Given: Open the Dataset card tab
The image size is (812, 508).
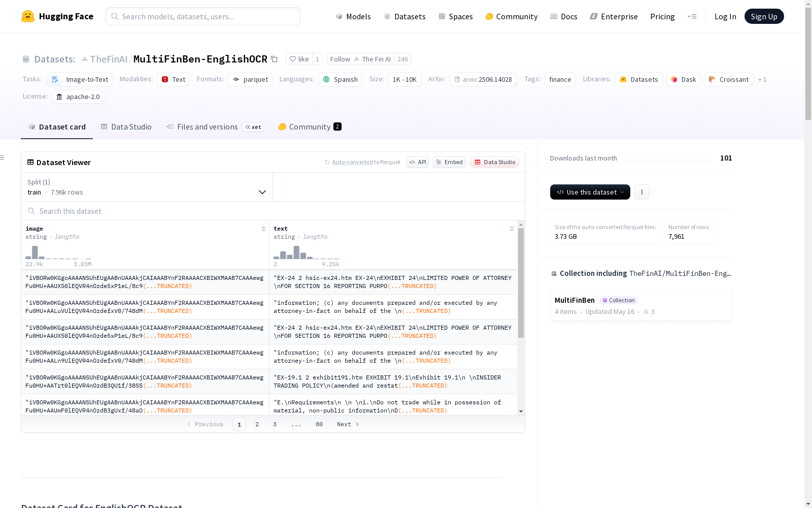Looking at the screenshot, I should 57,127.
